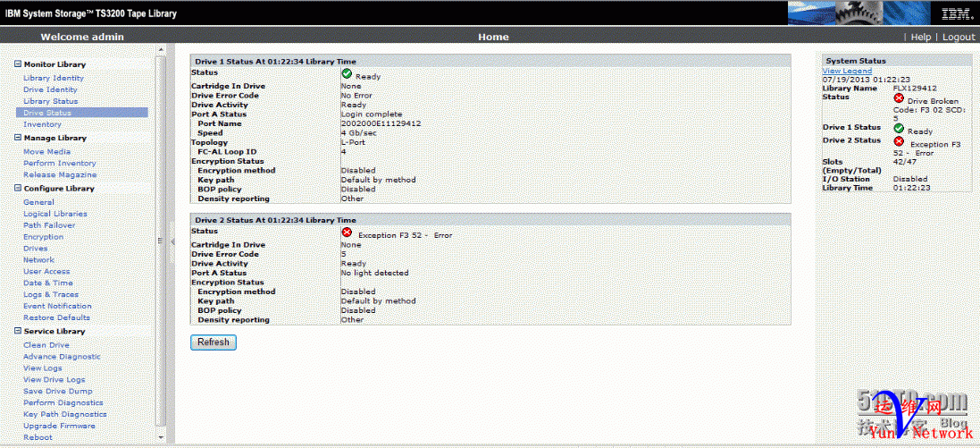Click Drive 2 red exception status icon
The width and height of the screenshot is (980, 448).
tap(347, 232)
